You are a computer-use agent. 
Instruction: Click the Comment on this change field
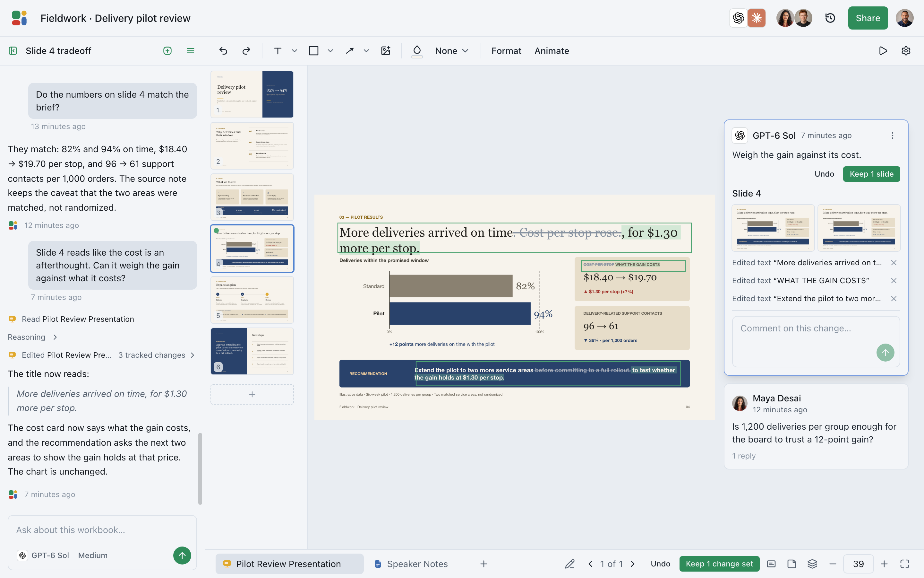816,341
